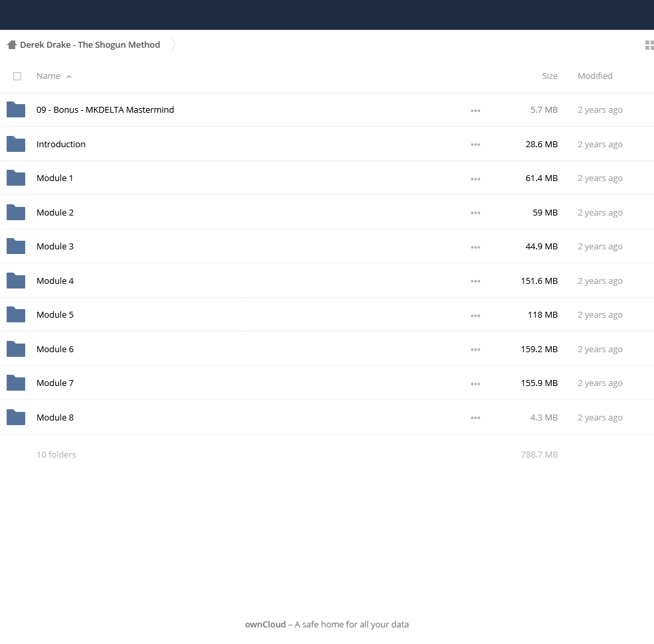Click the Module 8 folder icon

(x=16, y=418)
